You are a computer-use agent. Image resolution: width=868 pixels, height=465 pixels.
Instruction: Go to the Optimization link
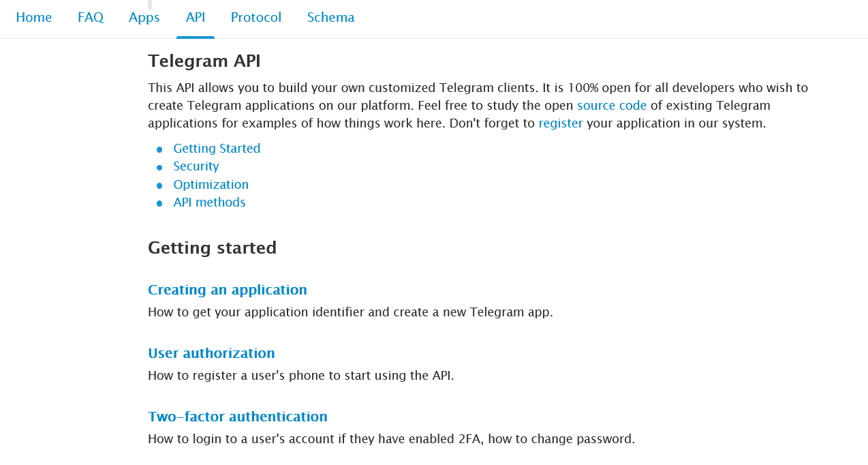(x=211, y=185)
